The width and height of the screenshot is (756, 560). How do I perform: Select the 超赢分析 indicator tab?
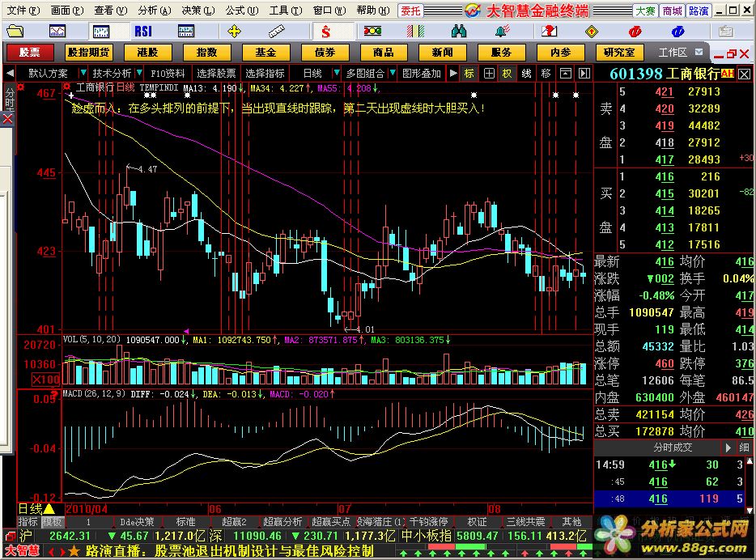(282, 522)
